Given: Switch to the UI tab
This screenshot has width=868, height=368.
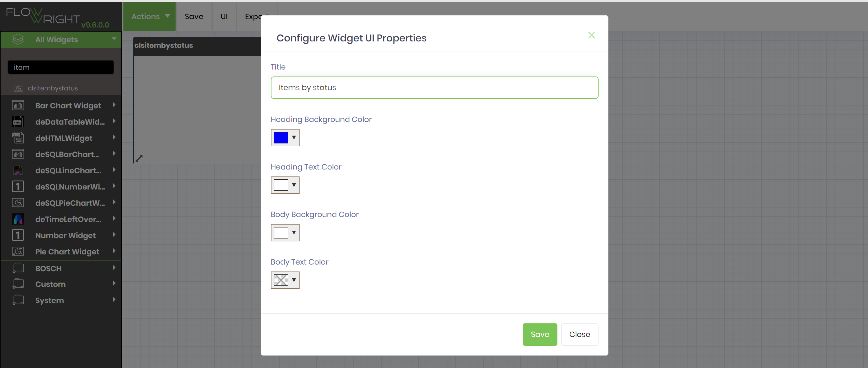Looking at the screenshot, I should point(224,16).
